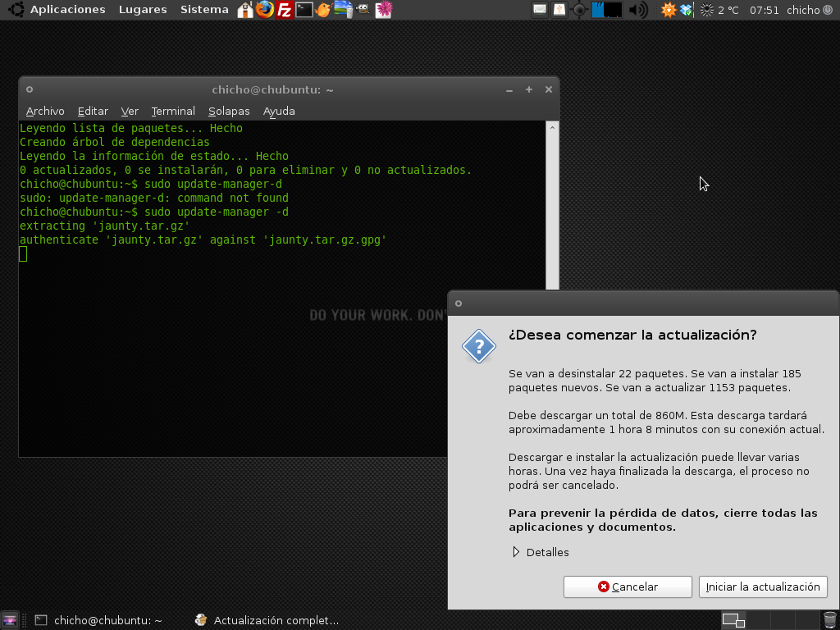
Task: Click the terminal title chicho@chubuntu: ~
Action: (x=272, y=90)
